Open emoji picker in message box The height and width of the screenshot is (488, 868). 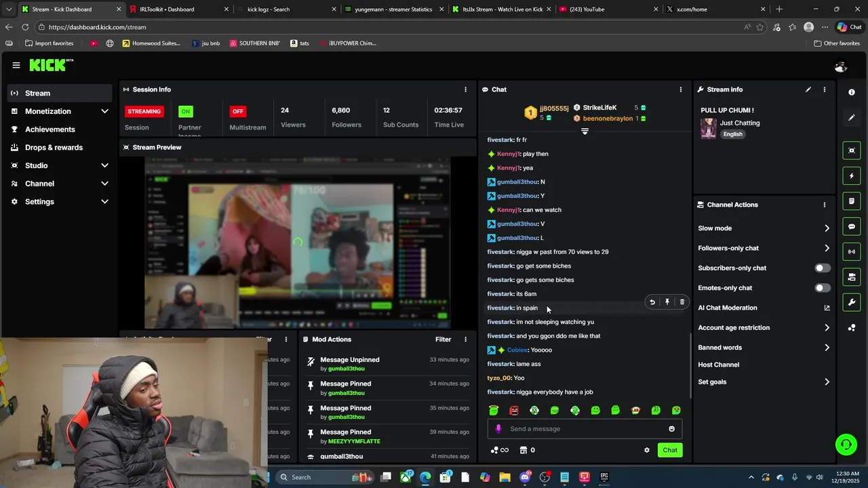[x=672, y=429]
